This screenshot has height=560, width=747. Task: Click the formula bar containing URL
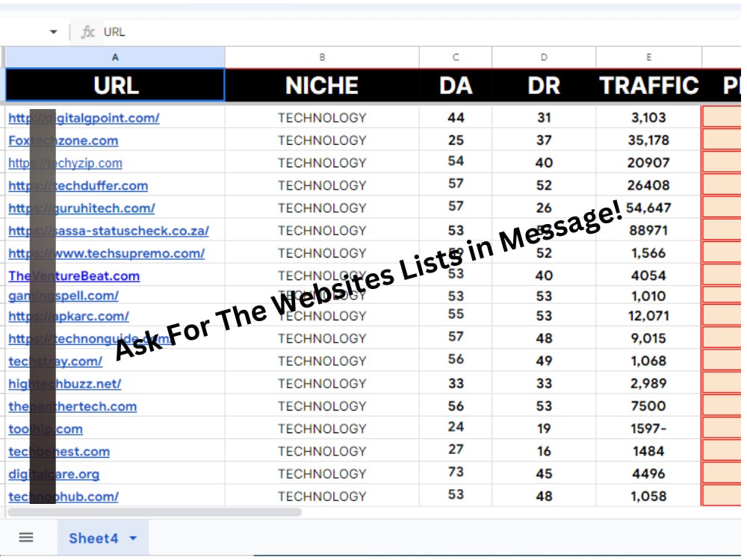421,32
